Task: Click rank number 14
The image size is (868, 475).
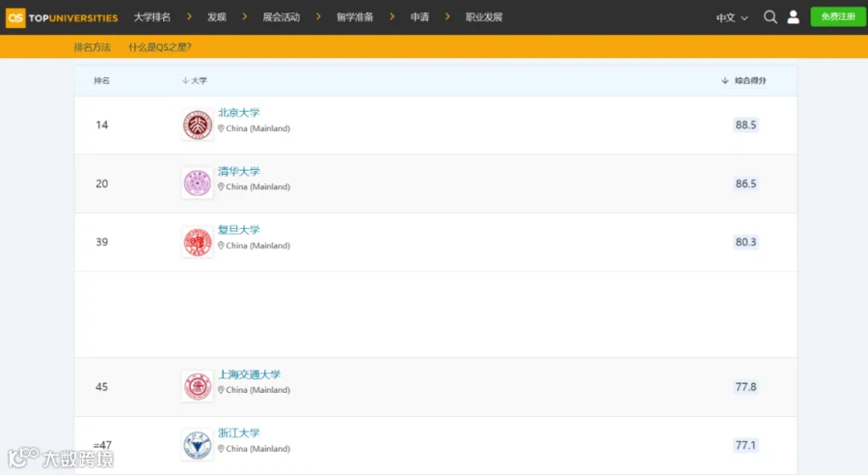Action: [102, 125]
